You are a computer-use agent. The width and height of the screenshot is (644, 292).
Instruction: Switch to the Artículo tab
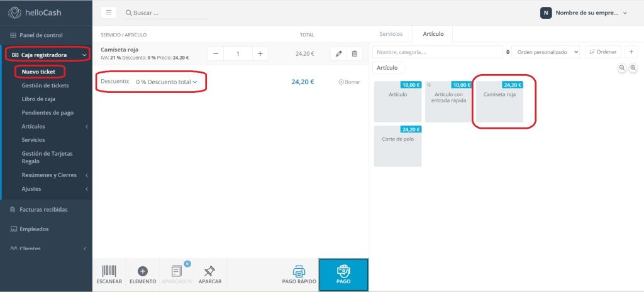point(433,34)
